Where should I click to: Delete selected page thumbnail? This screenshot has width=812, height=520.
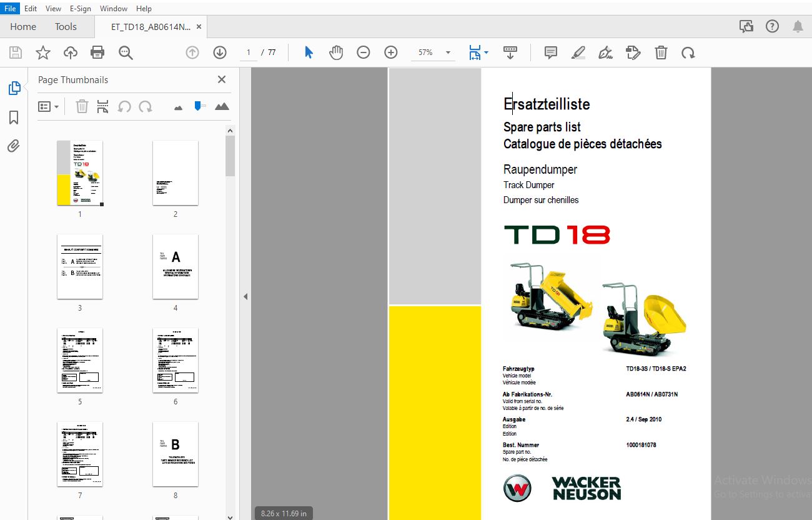click(x=82, y=106)
